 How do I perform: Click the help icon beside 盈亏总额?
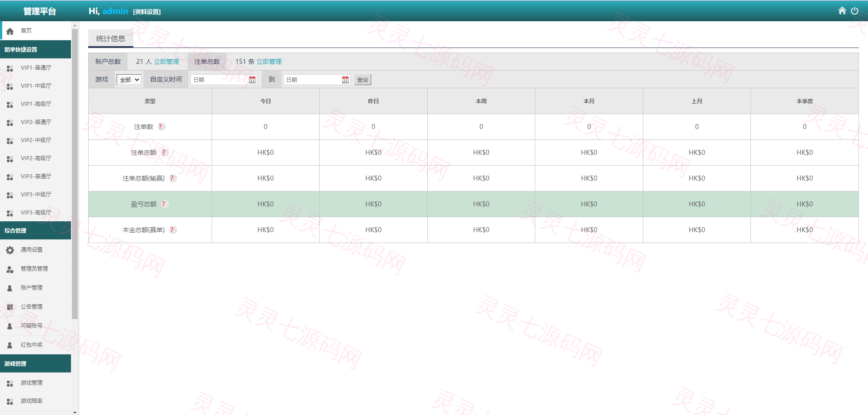(x=164, y=204)
